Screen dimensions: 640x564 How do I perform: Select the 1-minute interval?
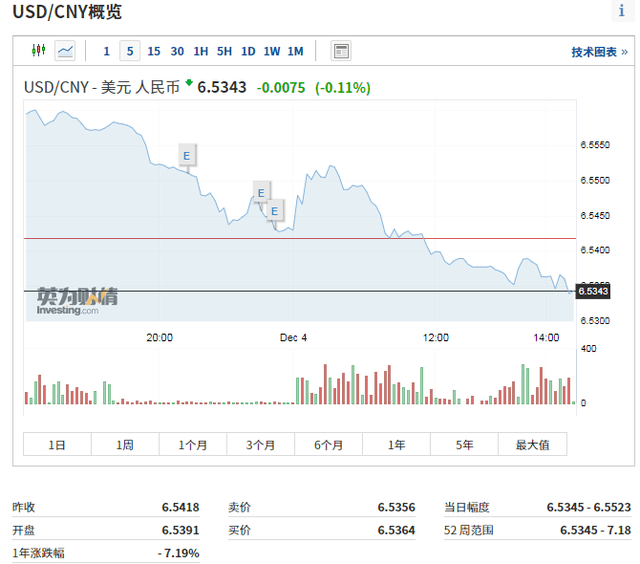(107, 51)
